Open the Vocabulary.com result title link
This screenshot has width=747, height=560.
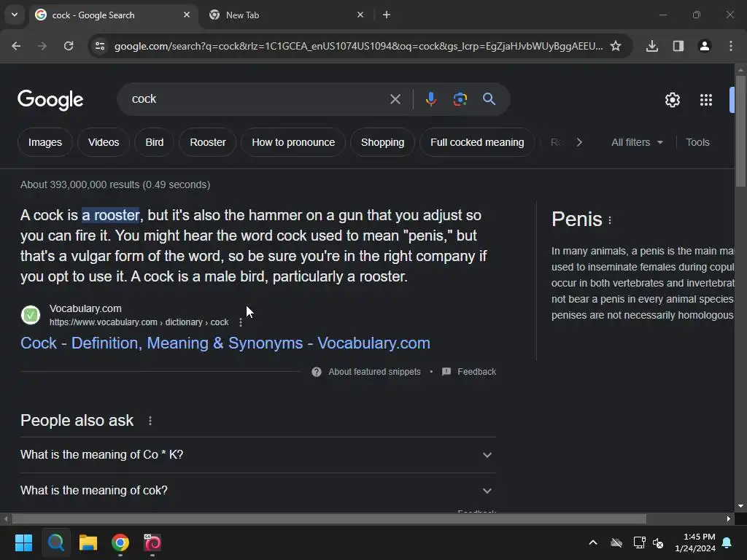click(225, 343)
